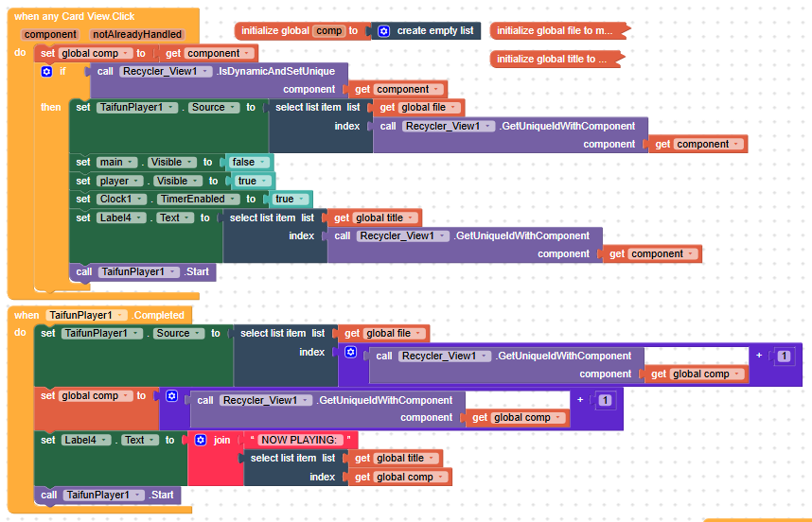Screen dimensions: 812x522
Task: Select the collapsed initialize global title block
Action: [x=556, y=60]
